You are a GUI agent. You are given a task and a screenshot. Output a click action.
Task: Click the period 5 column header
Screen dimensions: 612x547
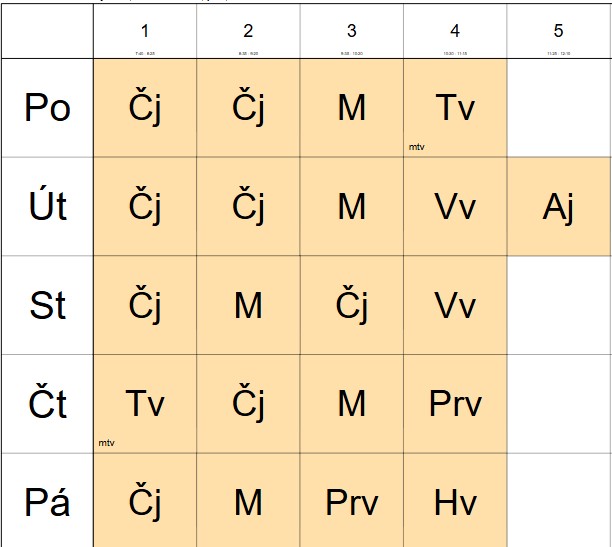[559, 33]
